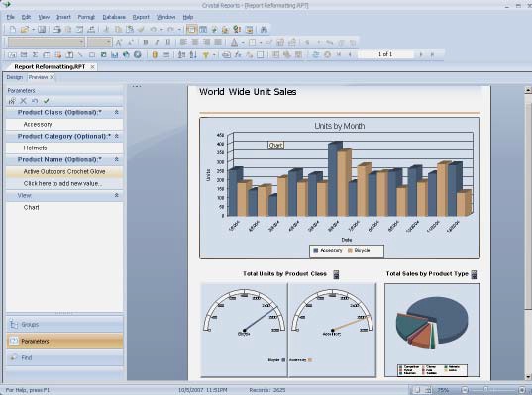Click the Refresh report data icon
Screen dimensions: 532x395
(316, 54)
